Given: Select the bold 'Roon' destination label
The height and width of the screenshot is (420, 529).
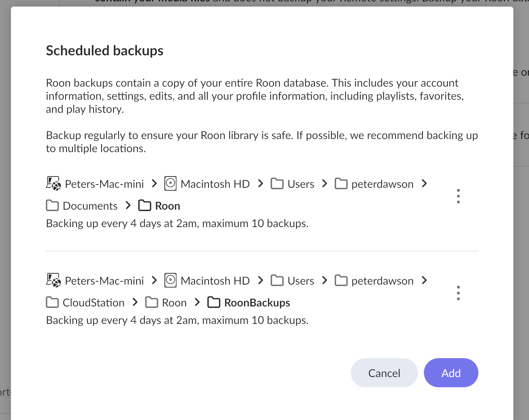Looking at the screenshot, I should 168,206.
